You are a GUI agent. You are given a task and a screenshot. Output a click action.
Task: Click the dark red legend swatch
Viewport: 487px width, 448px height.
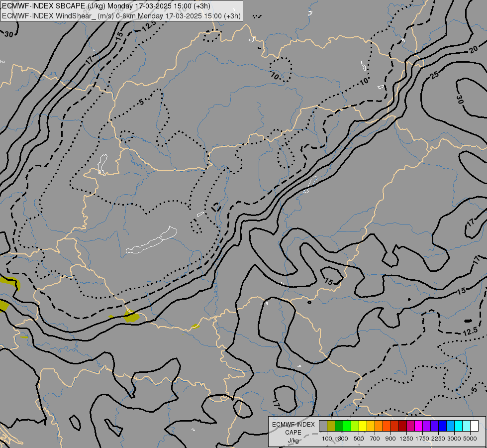click(402, 426)
